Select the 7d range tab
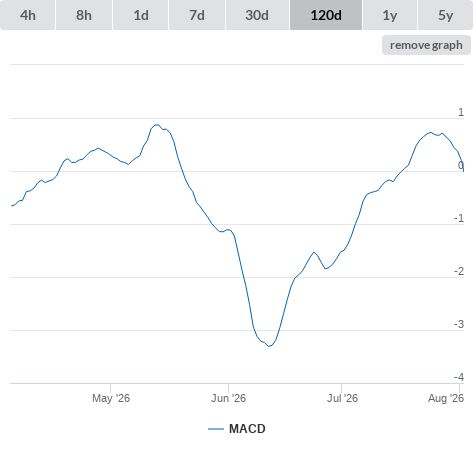 pos(197,15)
